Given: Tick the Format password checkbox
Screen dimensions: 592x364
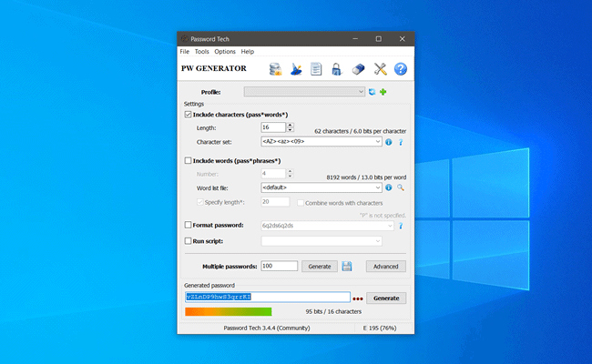Looking at the screenshot, I should 189,225.
